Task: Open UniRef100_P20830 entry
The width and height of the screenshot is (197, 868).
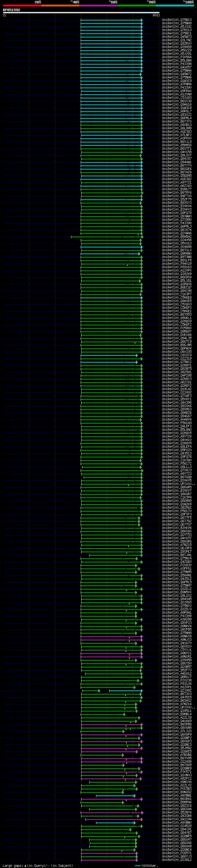Action: click(x=177, y=565)
